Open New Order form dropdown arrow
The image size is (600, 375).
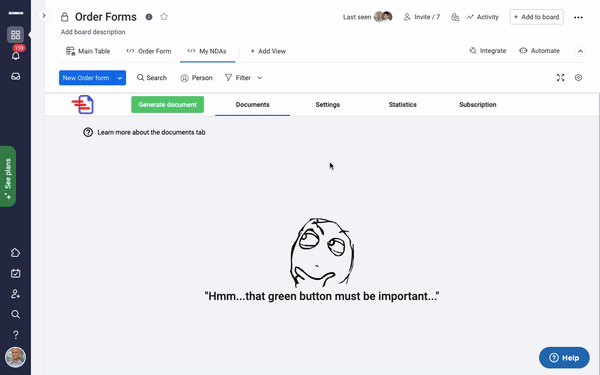coord(120,78)
